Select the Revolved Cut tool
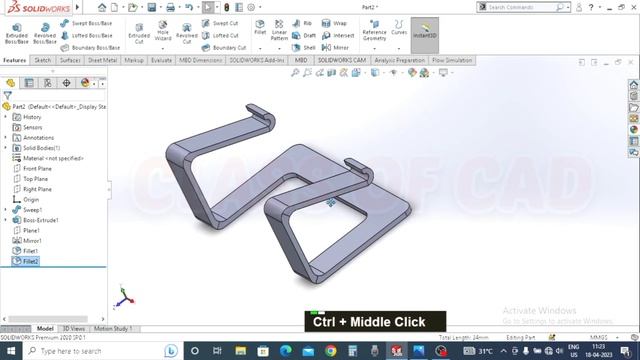This screenshot has height=360, width=640. 187,33
